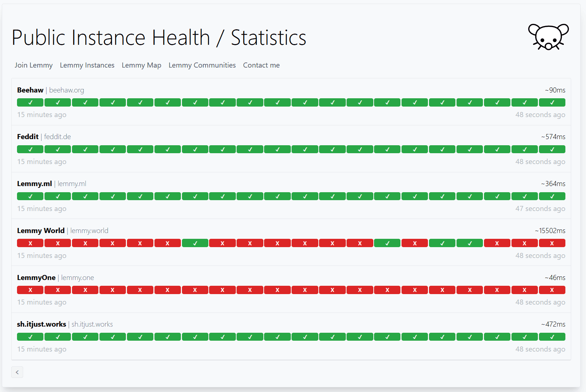The image size is (586, 392).
Task: Click Lemmy.ml ~364ms response time
Action: (x=553, y=184)
